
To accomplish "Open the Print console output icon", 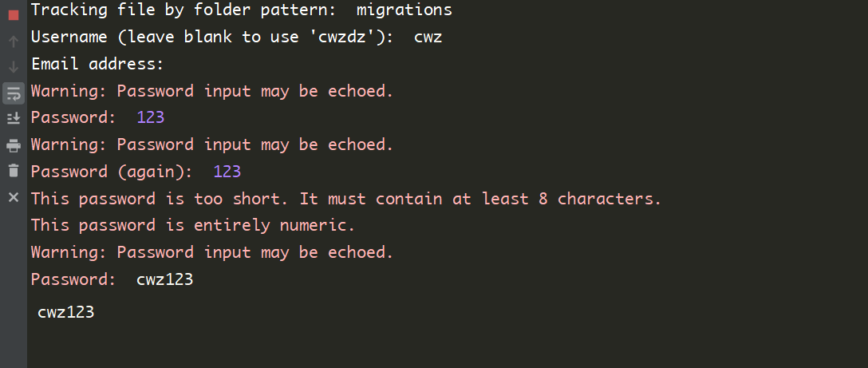I will [14, 146].
